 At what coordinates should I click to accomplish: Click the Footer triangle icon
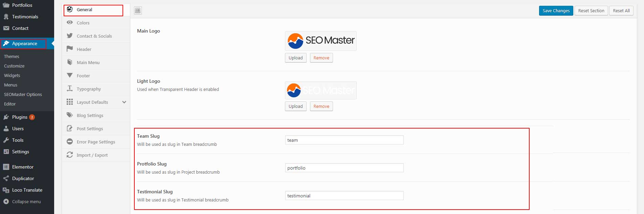70,75
